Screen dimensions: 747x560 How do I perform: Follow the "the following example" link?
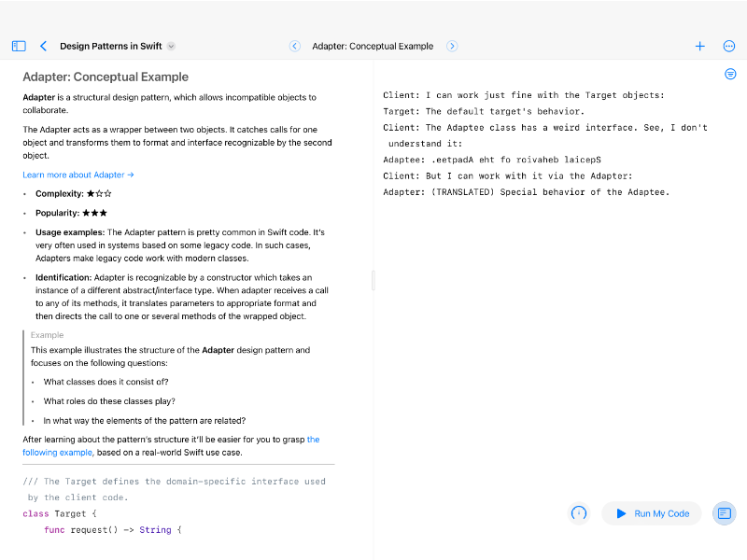click(x=58, y=453)
